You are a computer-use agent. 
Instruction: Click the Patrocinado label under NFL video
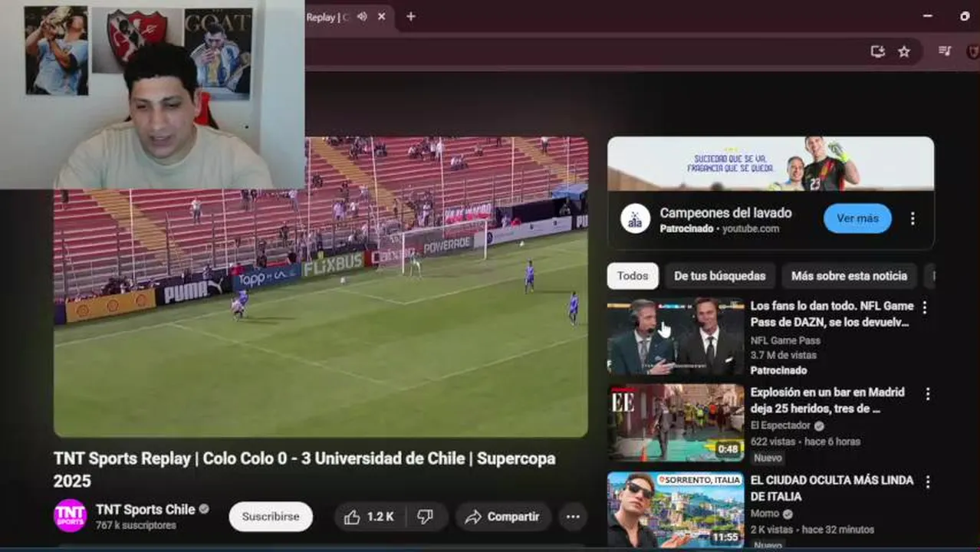pos(778,370)
